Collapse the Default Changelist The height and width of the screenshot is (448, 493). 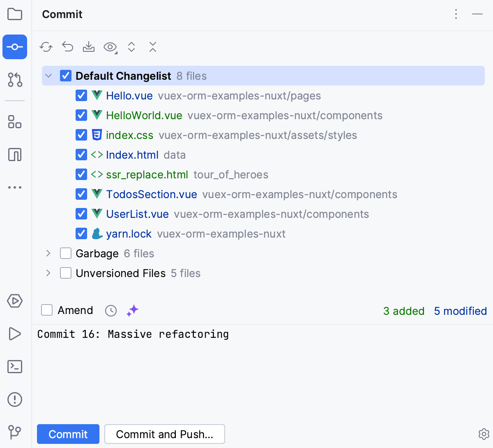click(48, 76)
